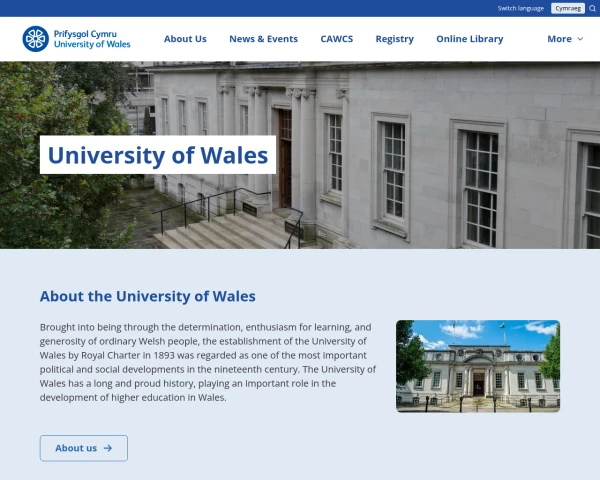Click the registry building thumbnail image
Screen dimensions: 600x480
tap(477, 366)
